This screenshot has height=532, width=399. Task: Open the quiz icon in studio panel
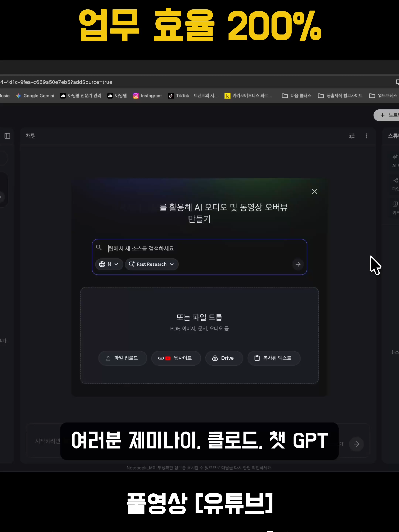(x=395, y=204)
